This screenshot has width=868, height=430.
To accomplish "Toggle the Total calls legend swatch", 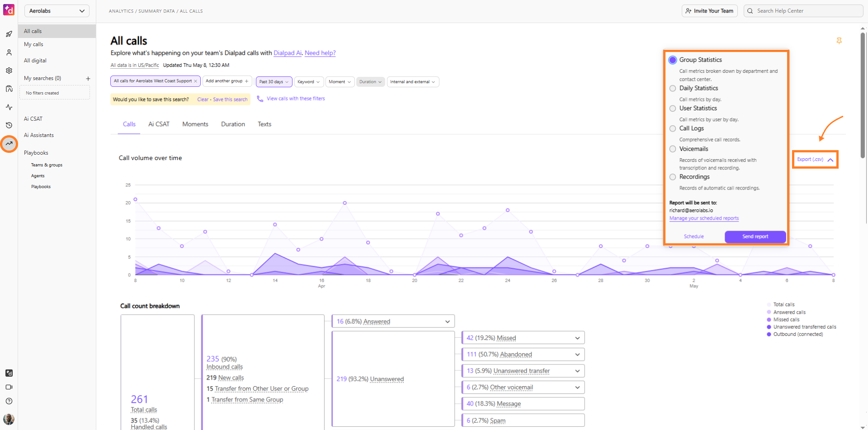I will (769, 305).
